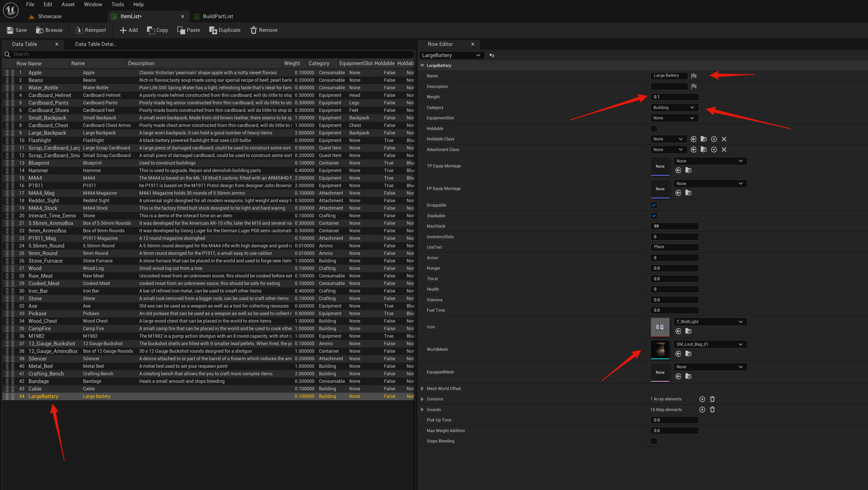The width and height of the screenshot is (868, 490).
Task: Click the Remove row trash icon
Action: [253, 30]
